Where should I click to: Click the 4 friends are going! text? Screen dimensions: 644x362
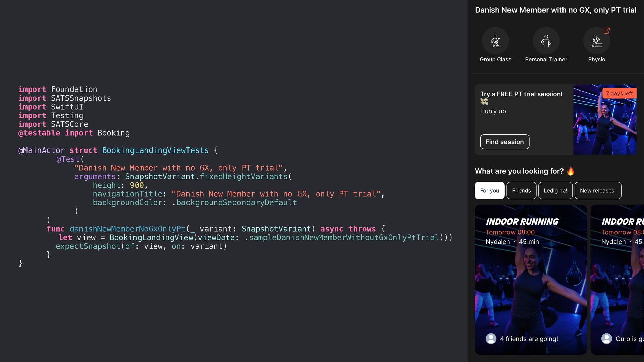coord(529,339)
